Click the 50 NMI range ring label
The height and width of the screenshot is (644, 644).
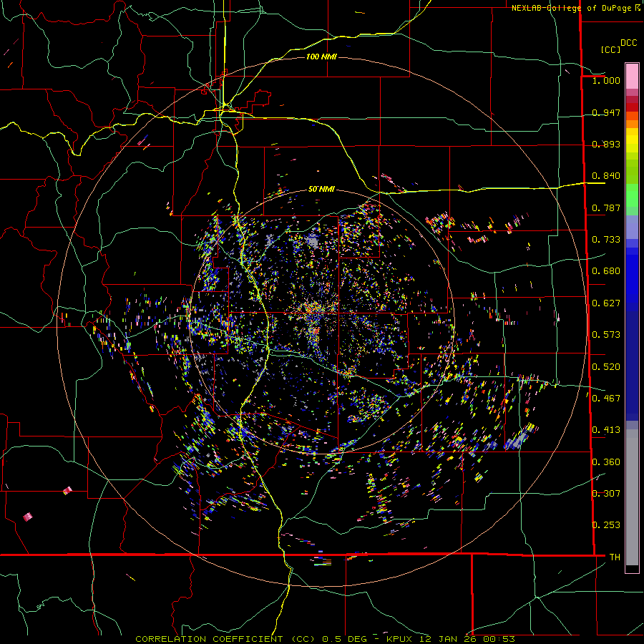point(321,190)
